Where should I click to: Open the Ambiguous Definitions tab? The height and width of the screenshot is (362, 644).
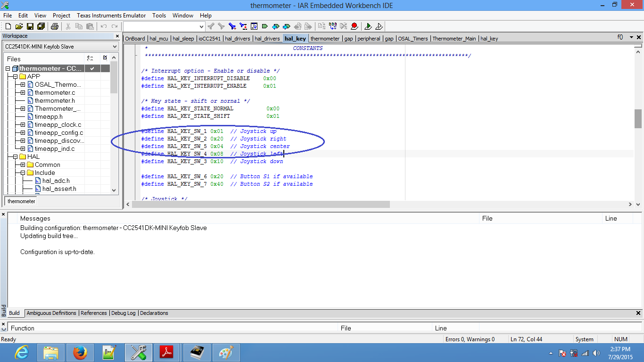pos(51,313)
